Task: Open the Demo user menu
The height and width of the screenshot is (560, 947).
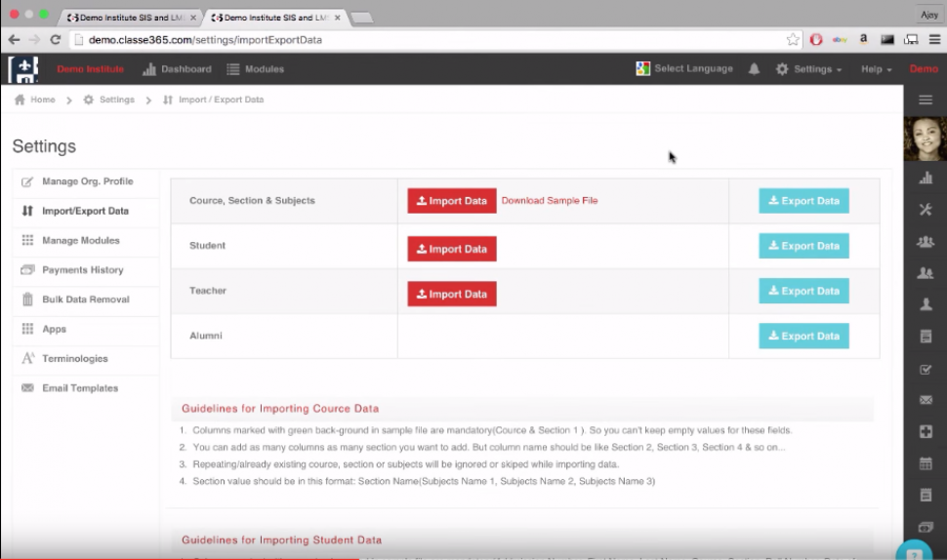Action: tap(924, 69)
